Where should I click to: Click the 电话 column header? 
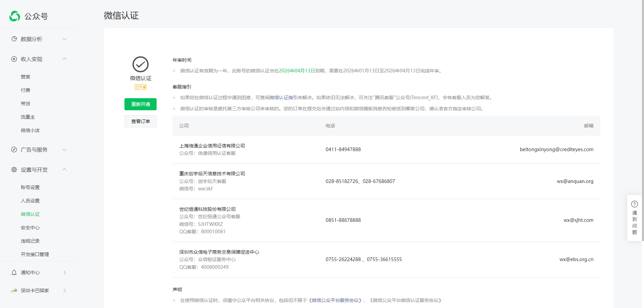coord(330,126)
